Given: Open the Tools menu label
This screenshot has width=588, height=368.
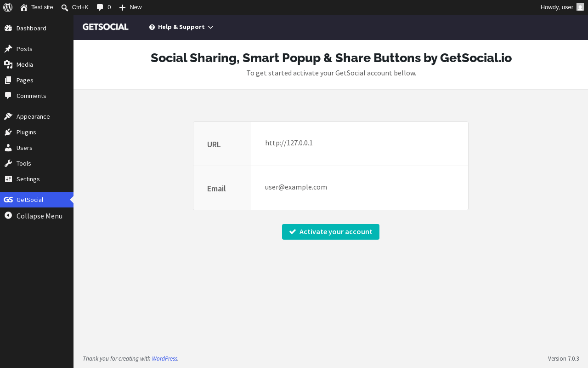Looking at the screenshot, I should tap(24, 163).
